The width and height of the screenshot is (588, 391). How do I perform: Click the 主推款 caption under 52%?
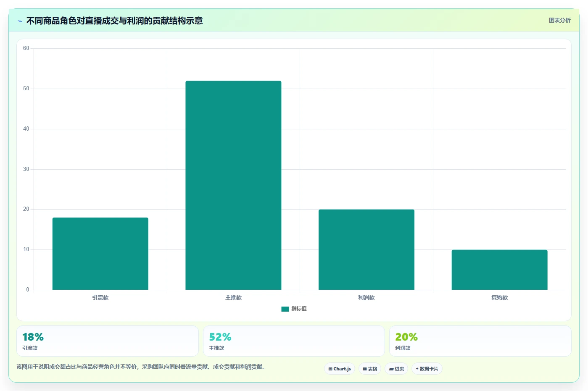(x=216, y=348)
